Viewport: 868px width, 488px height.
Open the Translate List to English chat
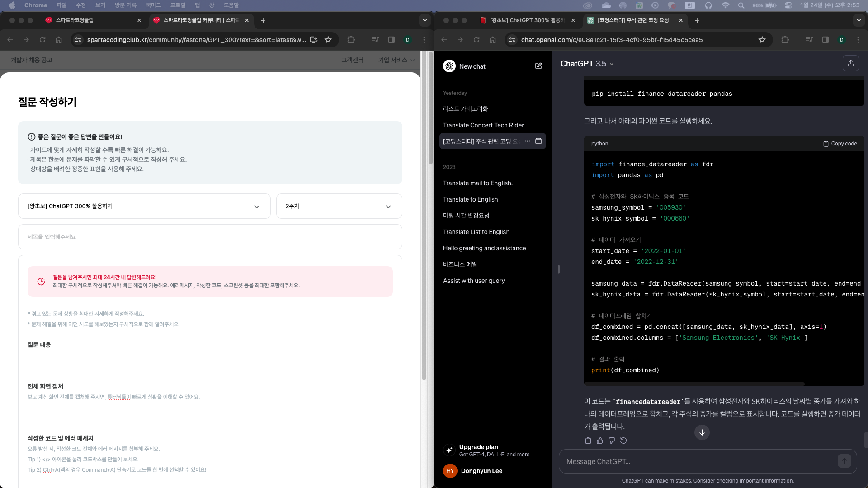(493, 232)
